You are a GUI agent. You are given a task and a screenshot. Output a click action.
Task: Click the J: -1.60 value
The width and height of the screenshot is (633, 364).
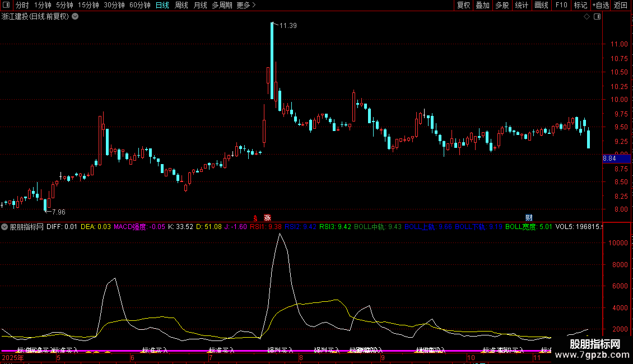coord(236,227)
